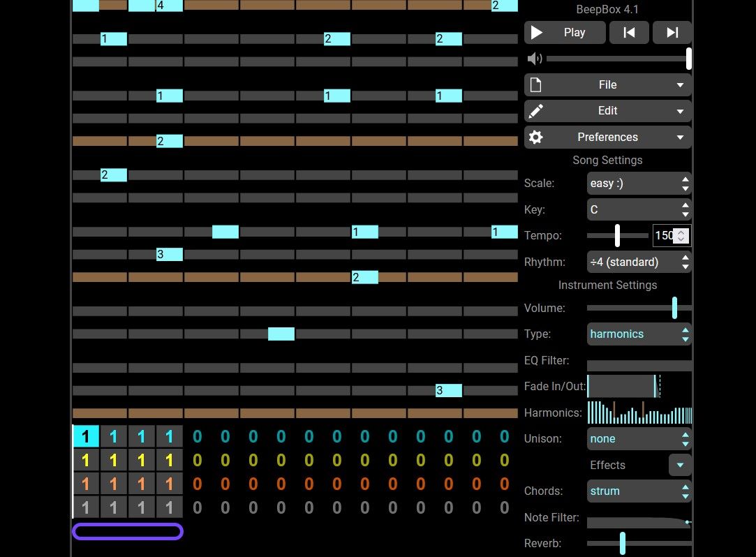Click the speaker volume icon
Screen dimensions: 756x557
point(534,59)
